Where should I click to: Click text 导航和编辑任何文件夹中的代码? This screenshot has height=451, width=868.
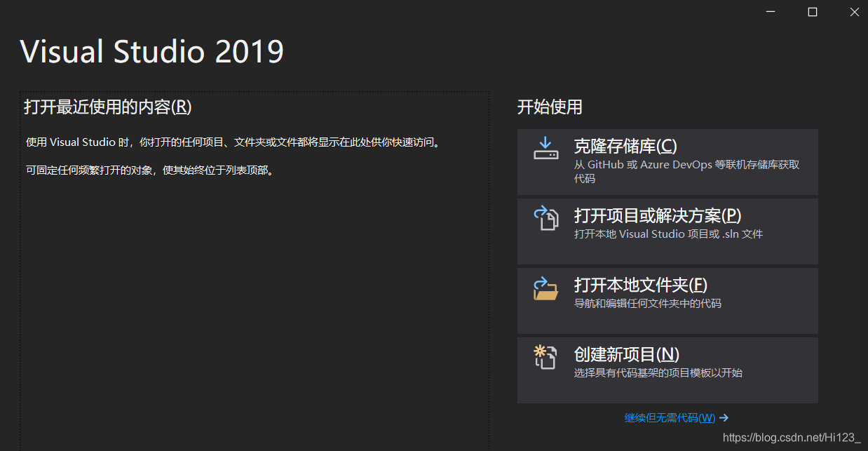click(648, 304)
